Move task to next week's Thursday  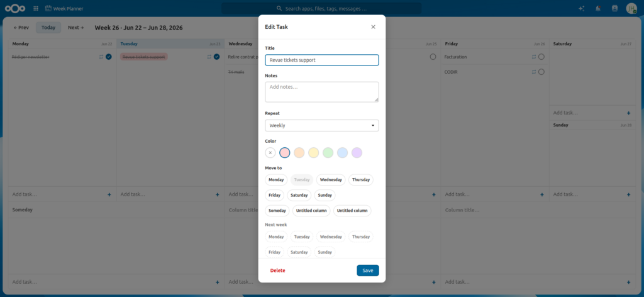coord(361,237)
